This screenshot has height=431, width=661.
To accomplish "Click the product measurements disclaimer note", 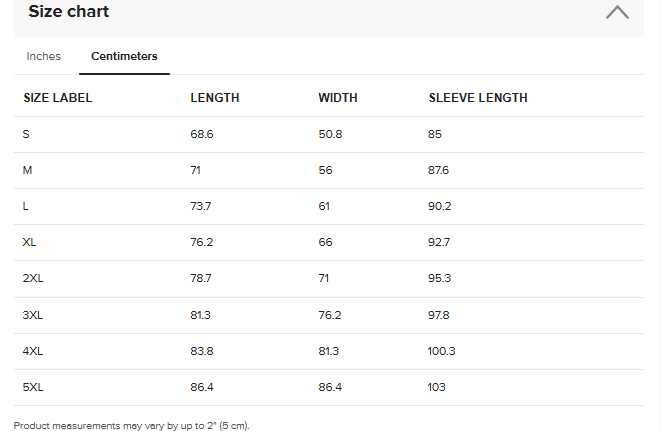I will point(131,425).
